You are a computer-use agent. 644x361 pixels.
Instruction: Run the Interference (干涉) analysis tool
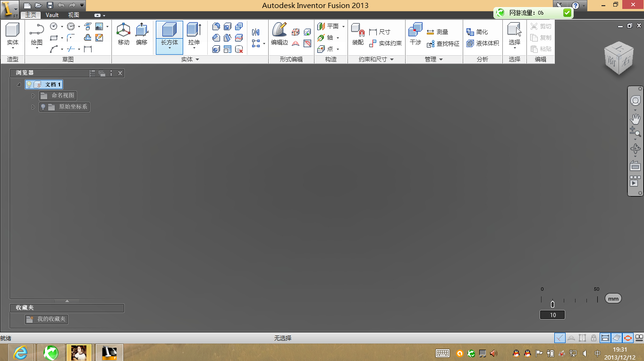(415, 34)
